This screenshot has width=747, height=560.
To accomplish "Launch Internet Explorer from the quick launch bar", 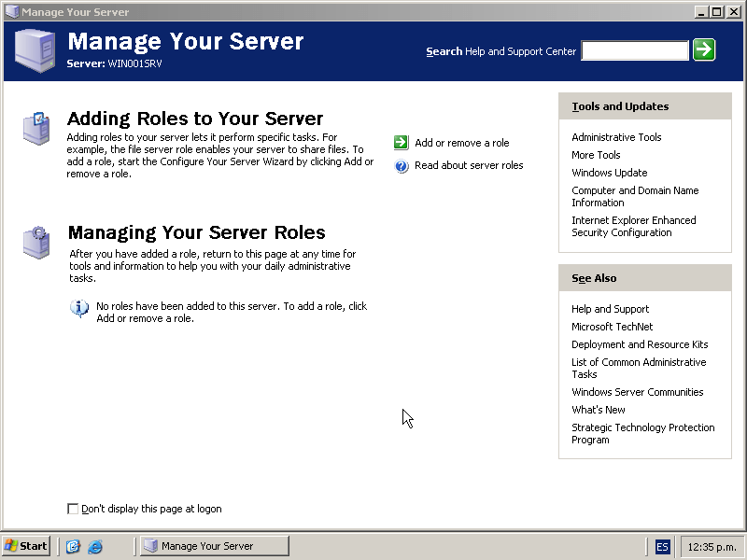I will point(94,546).
